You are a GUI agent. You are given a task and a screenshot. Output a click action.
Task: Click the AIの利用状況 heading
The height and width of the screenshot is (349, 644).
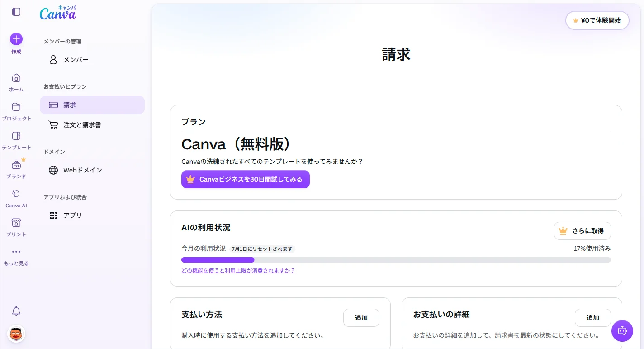click(206, 228)
